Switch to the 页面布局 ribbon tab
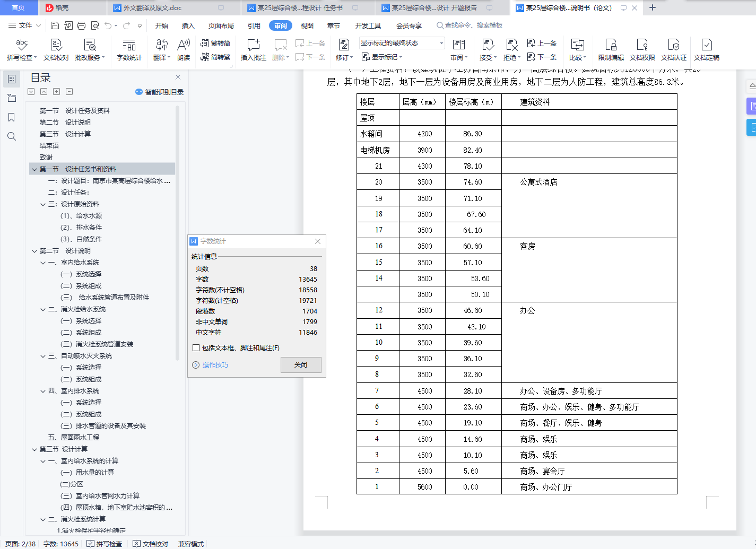The height and width of the screenshot is (549, 756). click(x=221, y=25)
